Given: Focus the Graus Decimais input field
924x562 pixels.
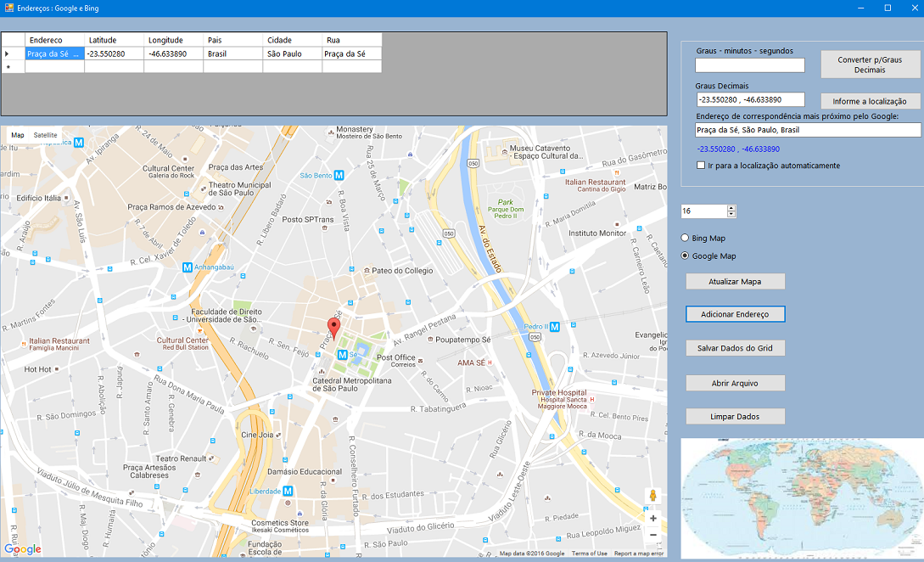Looking at the screenshot, I should coord(749,99).
